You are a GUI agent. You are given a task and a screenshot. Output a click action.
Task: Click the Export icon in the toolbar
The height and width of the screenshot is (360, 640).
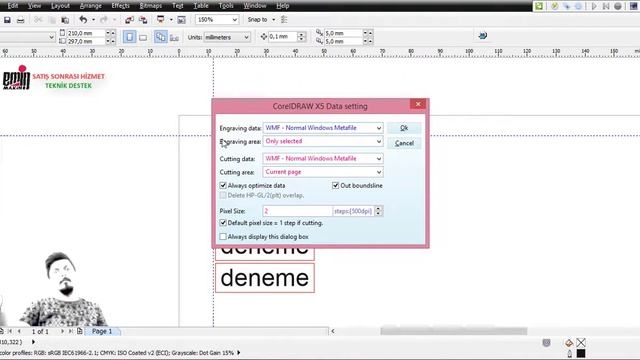(143, 20)
